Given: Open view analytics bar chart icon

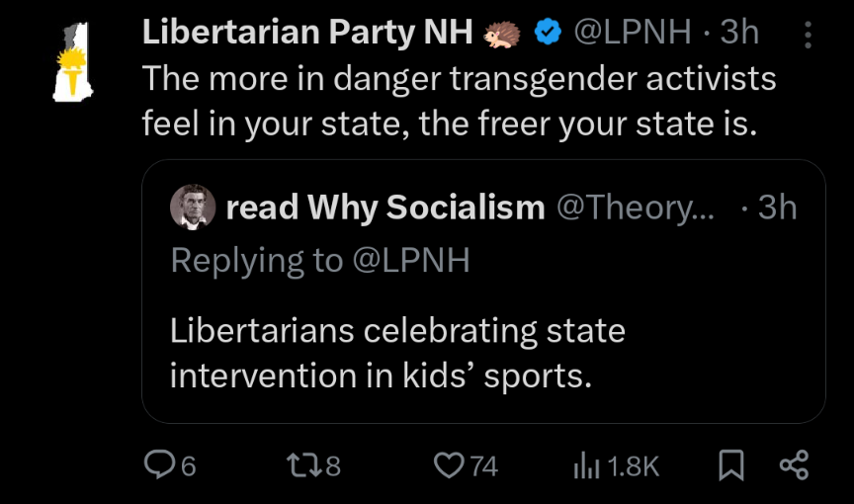Looking at the screenshot, I should coord(587,464).
